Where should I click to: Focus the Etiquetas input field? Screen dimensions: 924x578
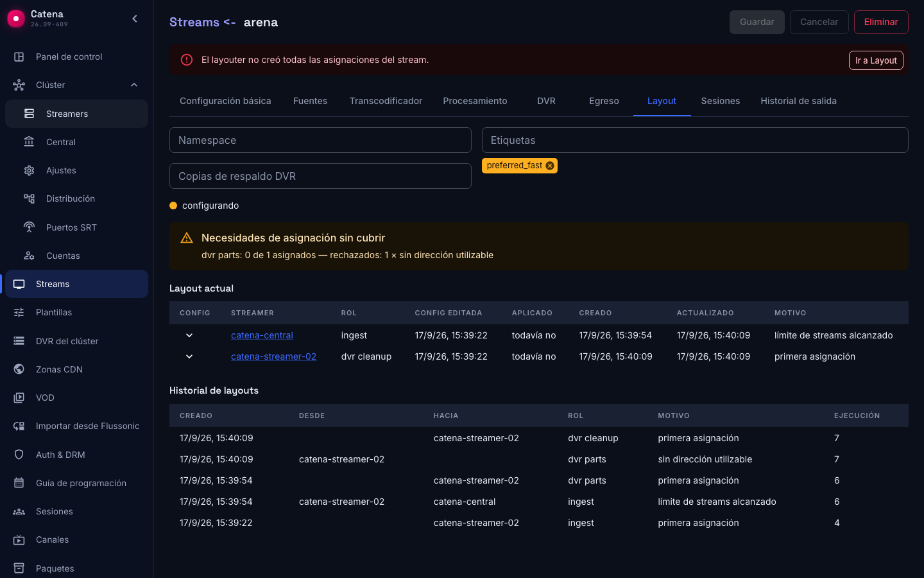pyautogui.click(x=695, y=140)
